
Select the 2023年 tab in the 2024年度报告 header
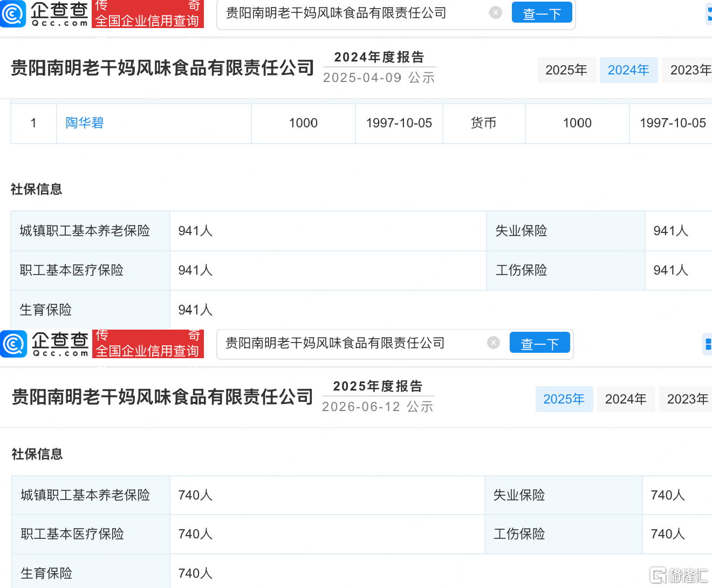click(688, 70)
